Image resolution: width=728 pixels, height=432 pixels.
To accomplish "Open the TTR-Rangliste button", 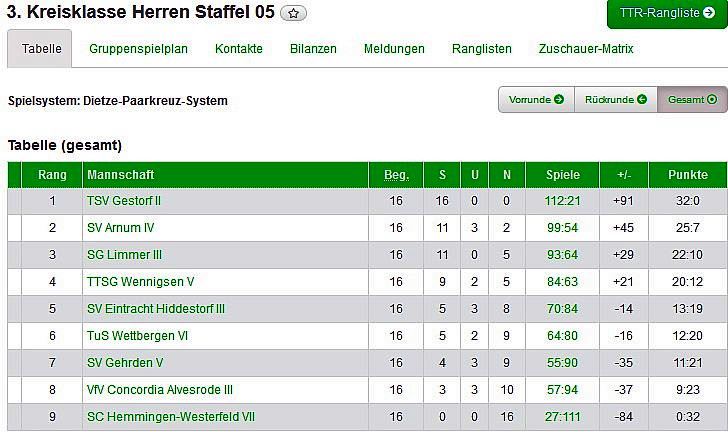I will pyautogui.click(x=667, y=14).
